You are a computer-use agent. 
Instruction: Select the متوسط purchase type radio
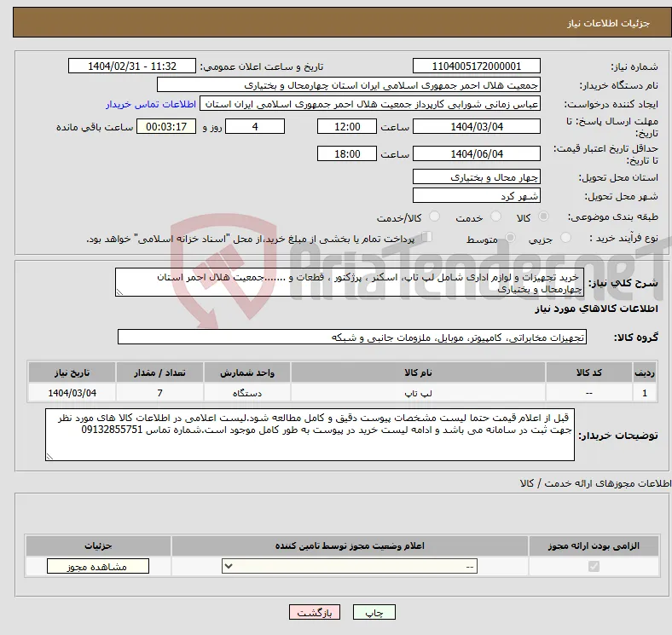pyautogui.click(x=510, y=238)
